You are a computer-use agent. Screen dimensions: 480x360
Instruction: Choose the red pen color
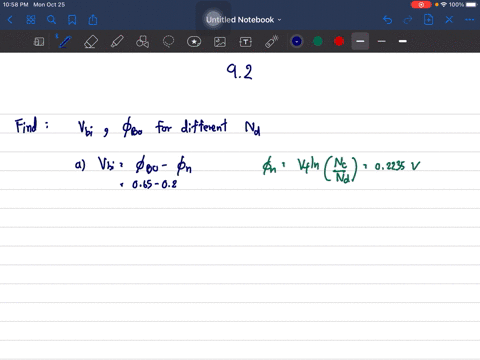click(339, 41)
